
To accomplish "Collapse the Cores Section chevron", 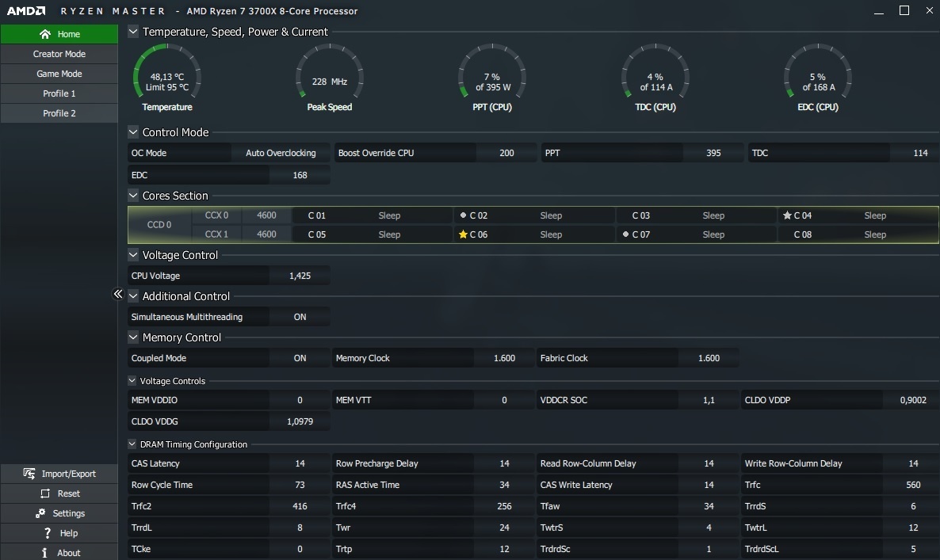I will point(133,196).
